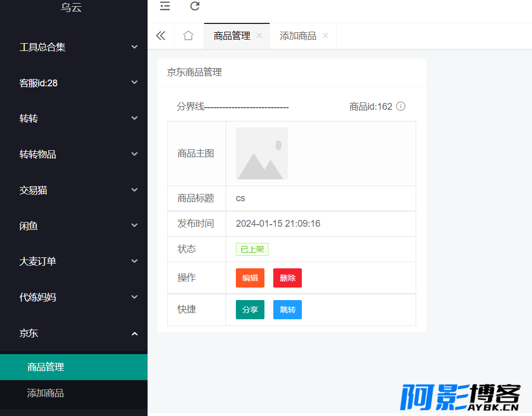
Task: Click the 快捷 label cell
Action: (x=196, y=310)
